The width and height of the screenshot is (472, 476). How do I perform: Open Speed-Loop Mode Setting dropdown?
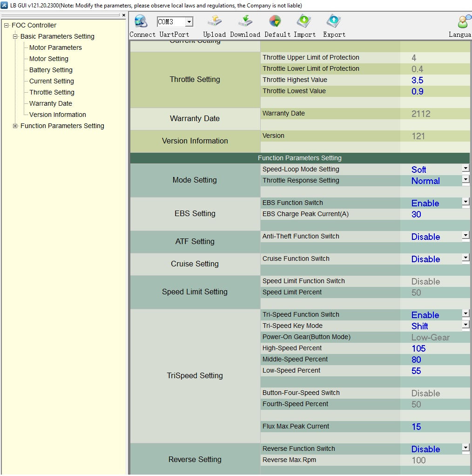[465, 168]
